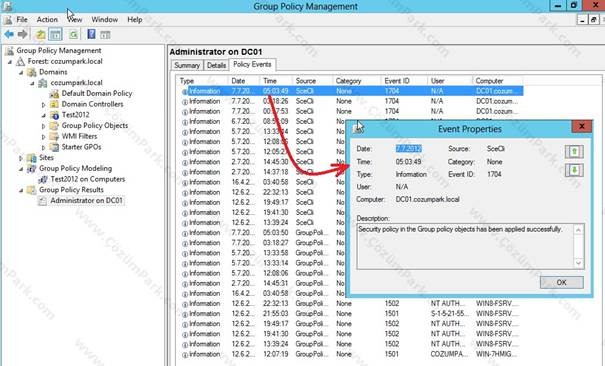This screenshot has width=605, height=366.
Task: Click the Description scrollbar up arrow
Action: click(x=578, y=230)
